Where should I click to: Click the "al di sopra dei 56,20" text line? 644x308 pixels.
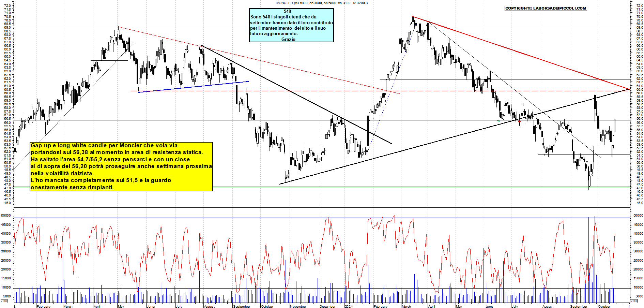(121, 166)
